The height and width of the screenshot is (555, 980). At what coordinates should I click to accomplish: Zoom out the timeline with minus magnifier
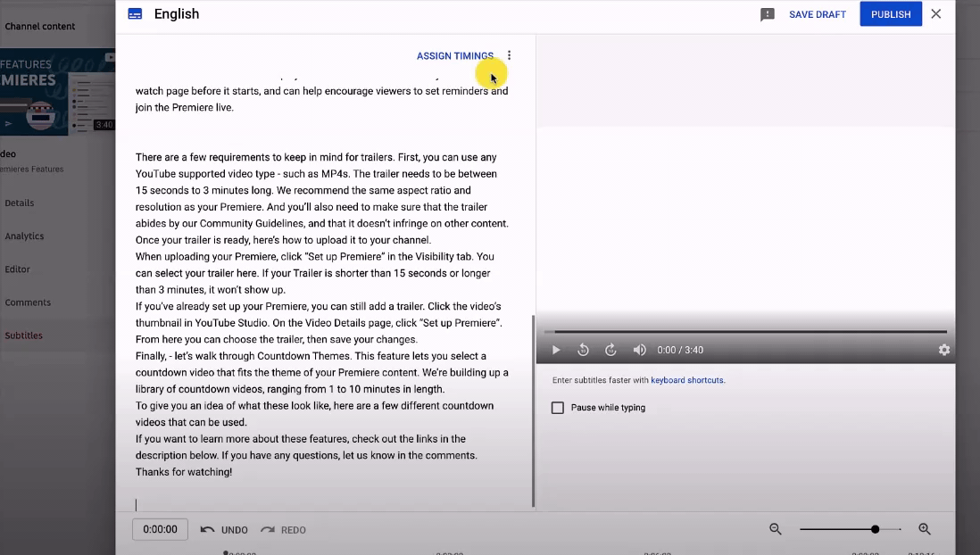tap(776, 529)
